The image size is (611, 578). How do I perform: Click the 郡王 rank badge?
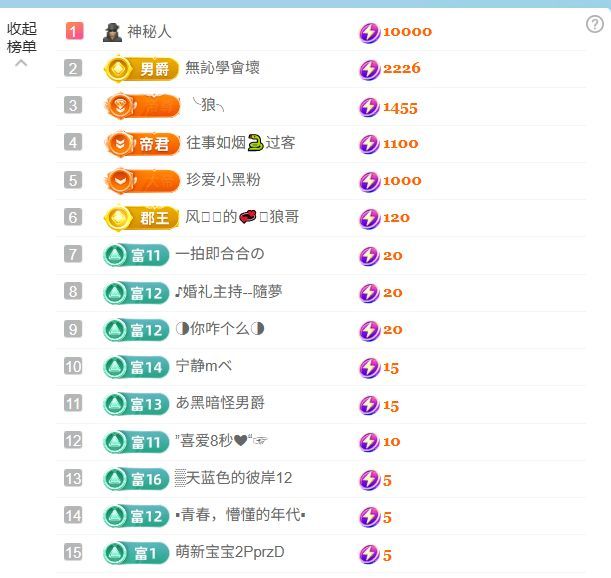point(141,217)
